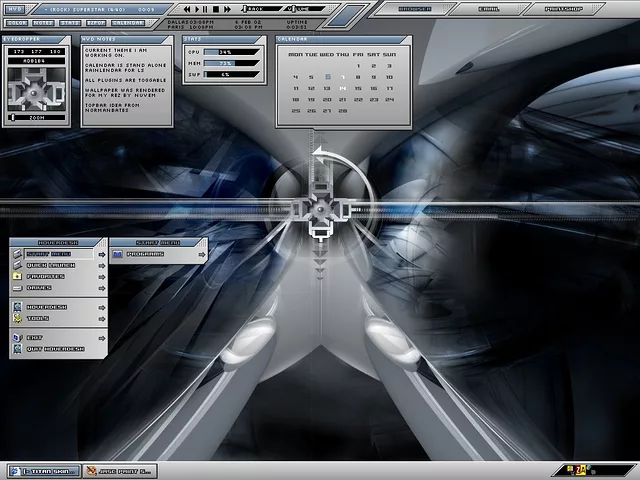Toggle the Color plugin panel

click(x=17, y=21)
